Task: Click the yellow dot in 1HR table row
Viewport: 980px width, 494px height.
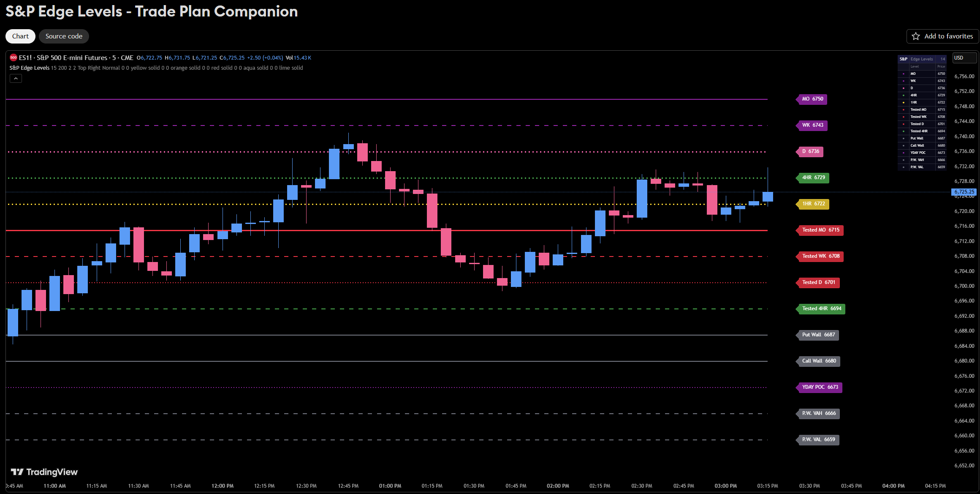Action: coord(904,102)
